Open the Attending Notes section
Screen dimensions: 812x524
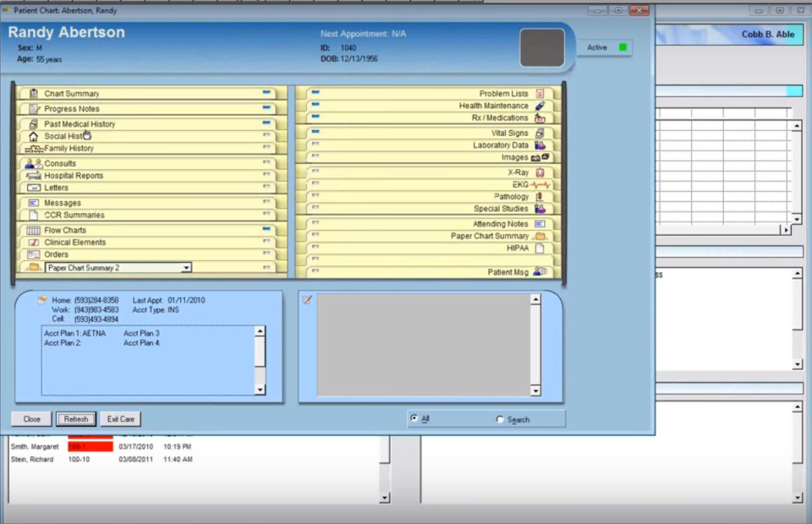500,224
